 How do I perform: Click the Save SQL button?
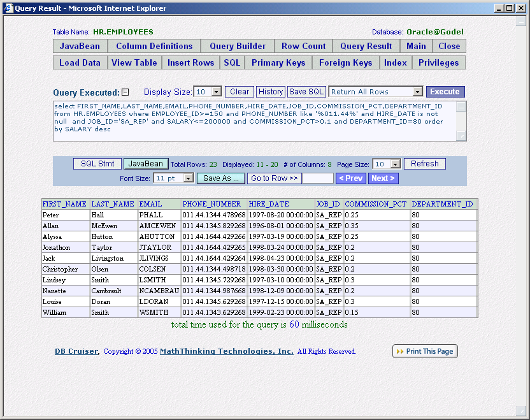(x=306, y=92)
